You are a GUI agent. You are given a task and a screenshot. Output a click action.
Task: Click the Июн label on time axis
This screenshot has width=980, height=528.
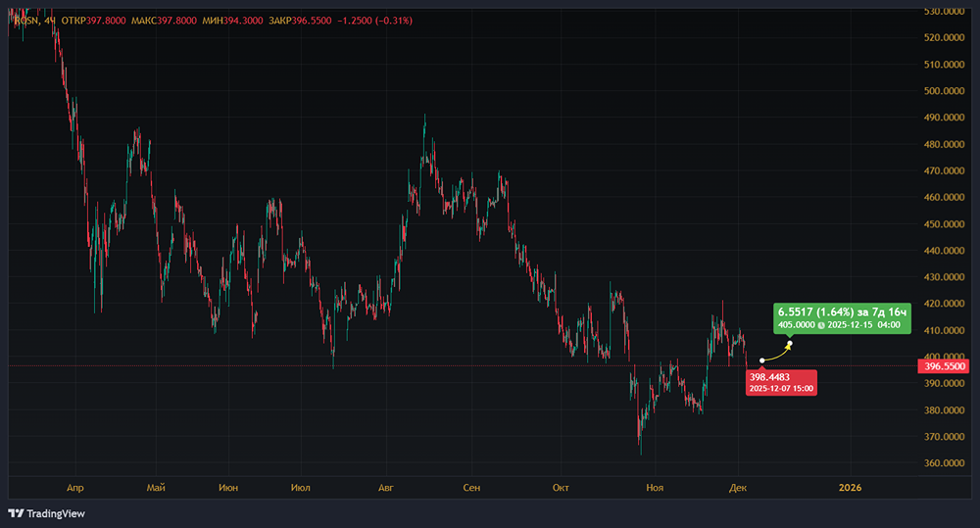[228, 488]
